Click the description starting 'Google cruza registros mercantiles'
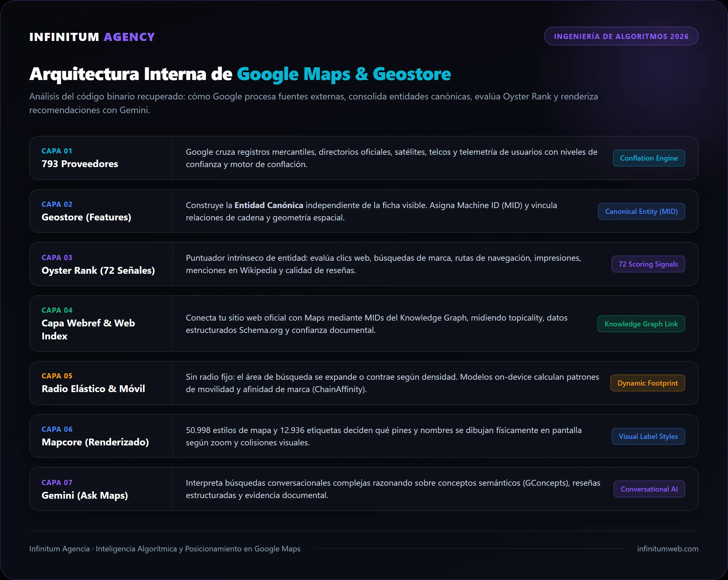The height and width of the screenshot is (580, 728). (391, 158)
